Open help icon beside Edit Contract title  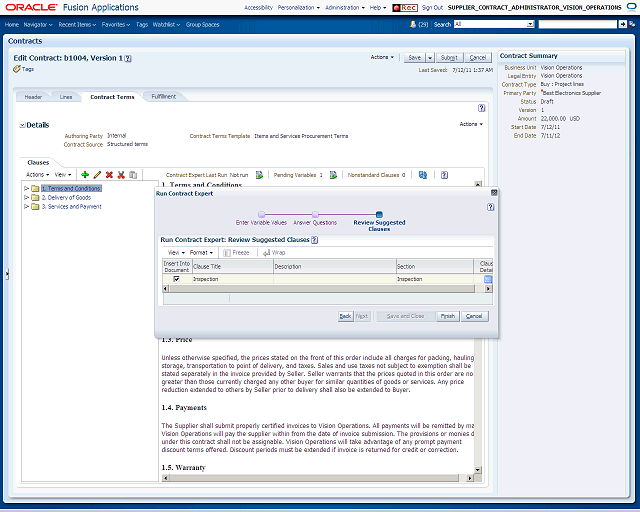coord(128,58)
